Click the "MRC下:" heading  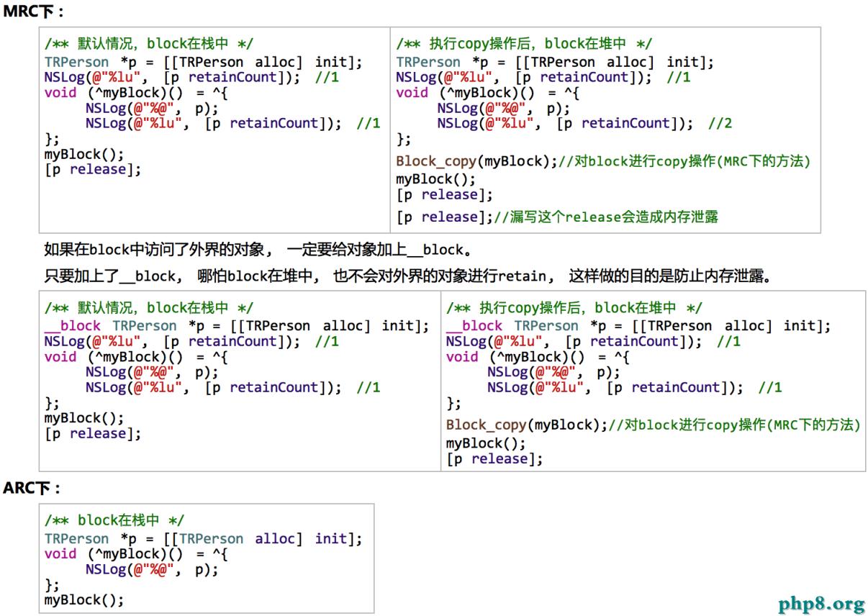(33, 12)
